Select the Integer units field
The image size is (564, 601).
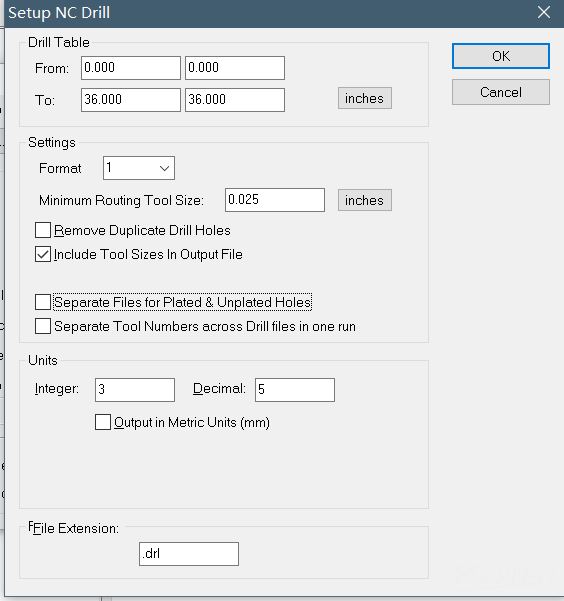(135, 390)
